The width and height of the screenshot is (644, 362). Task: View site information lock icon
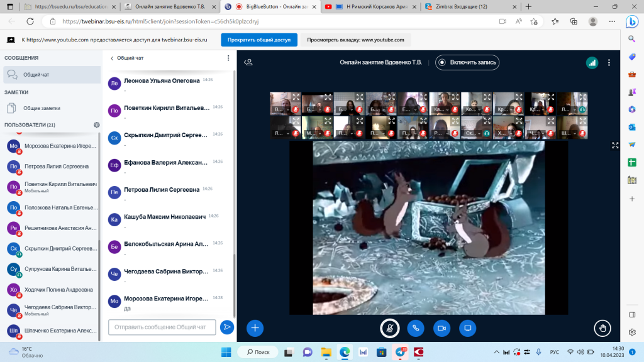[53, 21]
